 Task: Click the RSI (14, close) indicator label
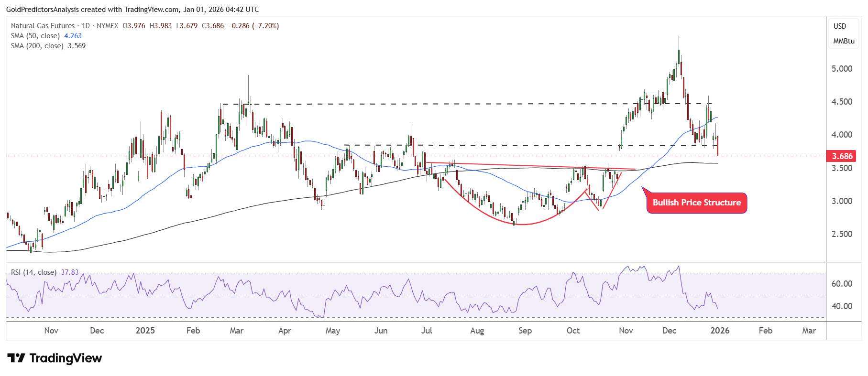[33, 272]
